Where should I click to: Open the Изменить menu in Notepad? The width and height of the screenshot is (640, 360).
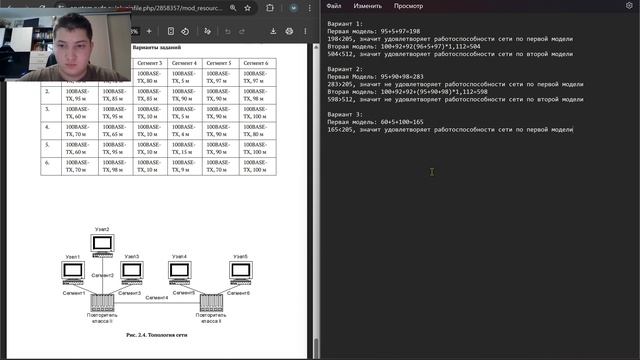pos(368,6)
